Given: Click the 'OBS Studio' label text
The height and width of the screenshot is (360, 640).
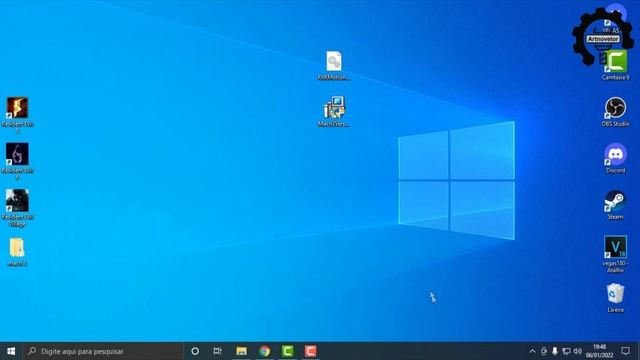Looking at the screenshot, I should tap(616, 124).
